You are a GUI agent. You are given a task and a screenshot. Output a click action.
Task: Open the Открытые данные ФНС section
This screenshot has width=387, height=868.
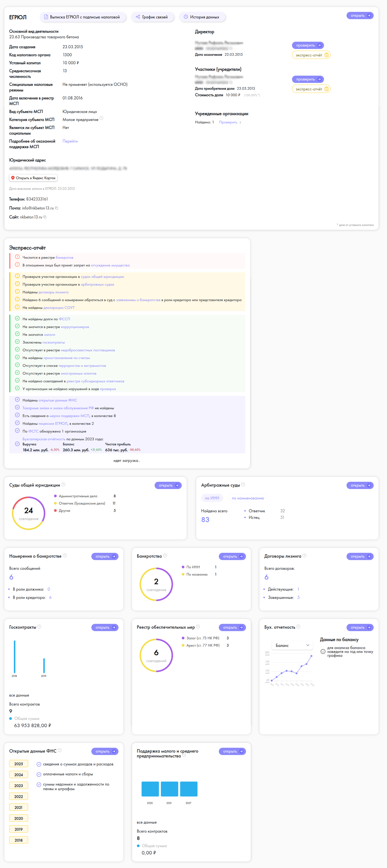pos(105,751)
